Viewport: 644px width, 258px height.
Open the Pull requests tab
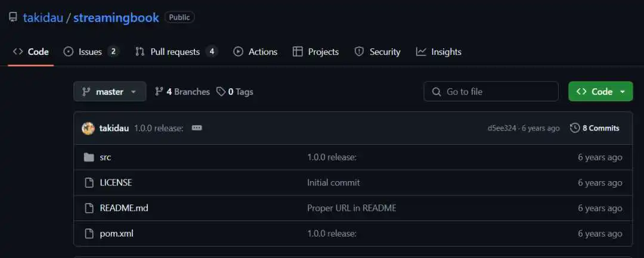coord(176,52)
